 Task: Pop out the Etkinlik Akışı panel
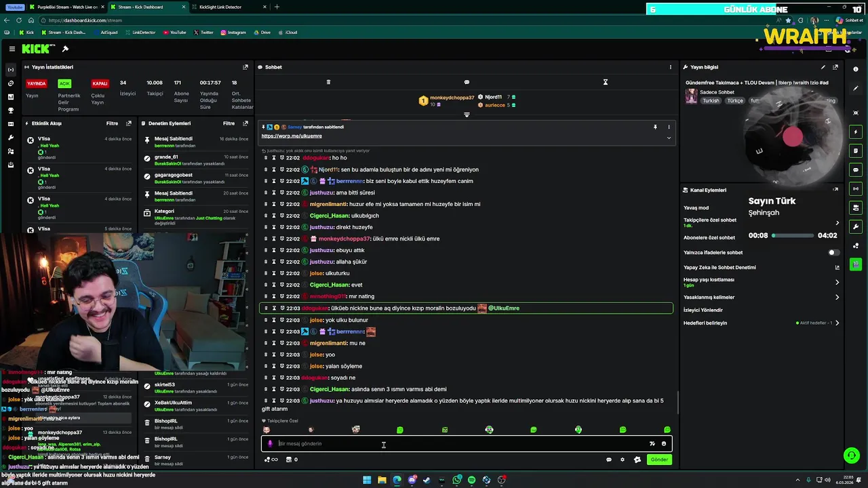point(129,123)
